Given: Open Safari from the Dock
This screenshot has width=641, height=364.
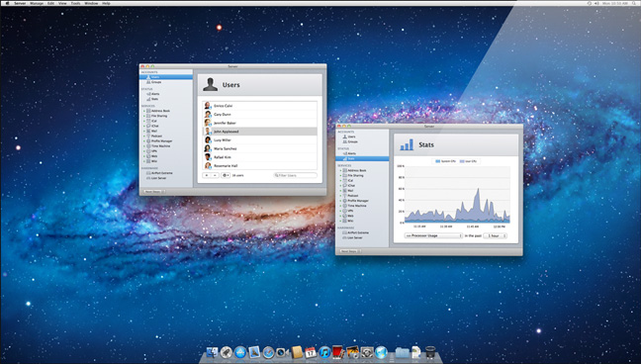Looking at the screenshot, I should [x=268, y=352].
